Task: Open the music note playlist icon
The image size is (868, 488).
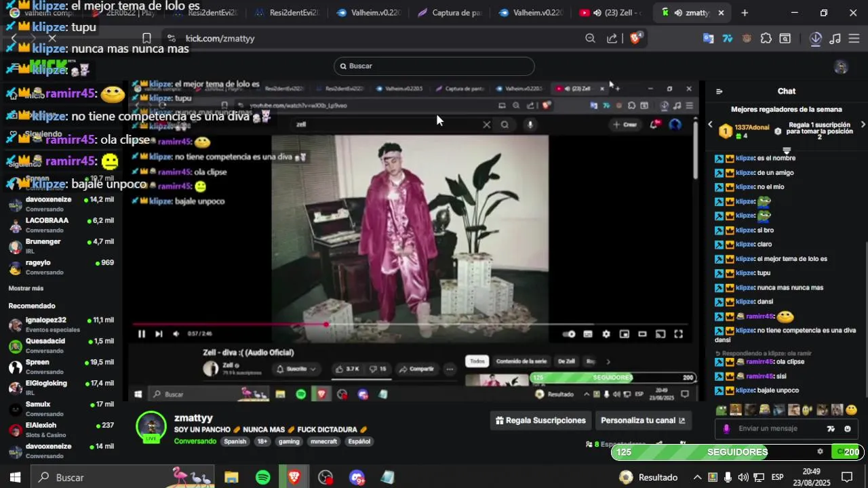Action: [835, 39]
